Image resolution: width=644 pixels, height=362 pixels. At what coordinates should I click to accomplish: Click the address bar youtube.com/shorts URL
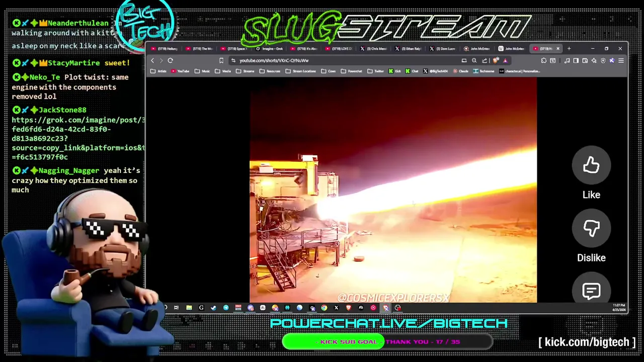tap(274, 60)
